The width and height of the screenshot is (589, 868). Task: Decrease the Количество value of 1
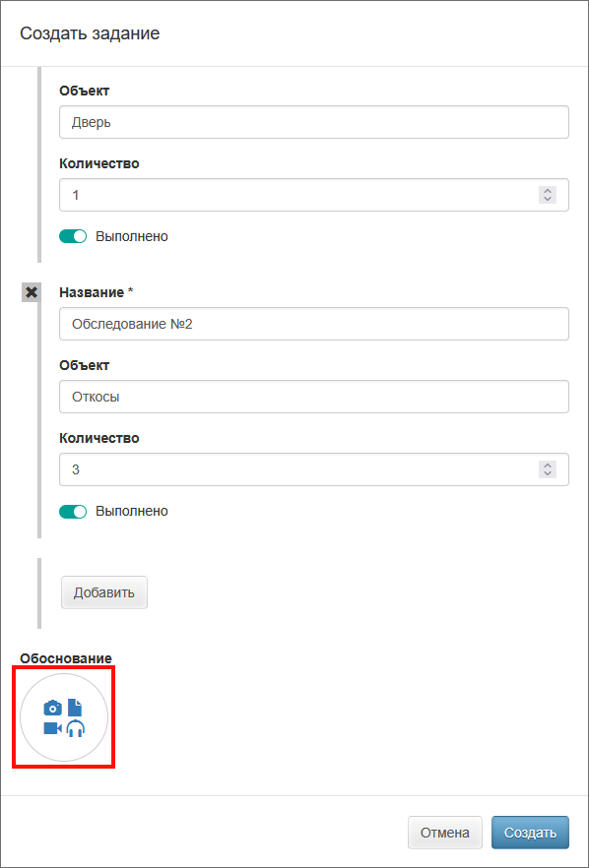click(x=548, y=199)
